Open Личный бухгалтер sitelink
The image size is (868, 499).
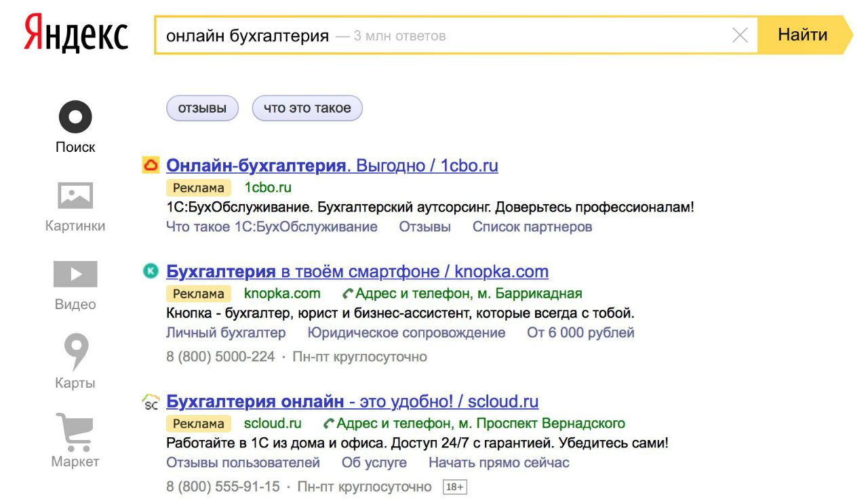point(226,333)
